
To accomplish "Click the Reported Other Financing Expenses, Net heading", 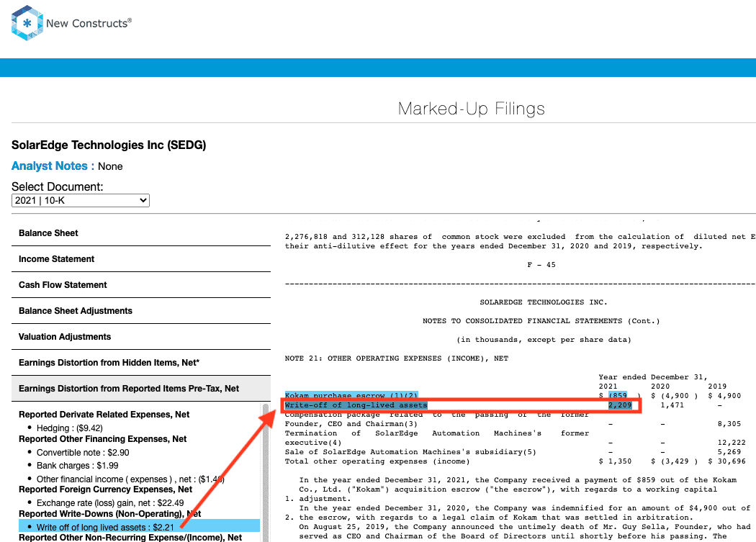I will [x=103, y=439].
